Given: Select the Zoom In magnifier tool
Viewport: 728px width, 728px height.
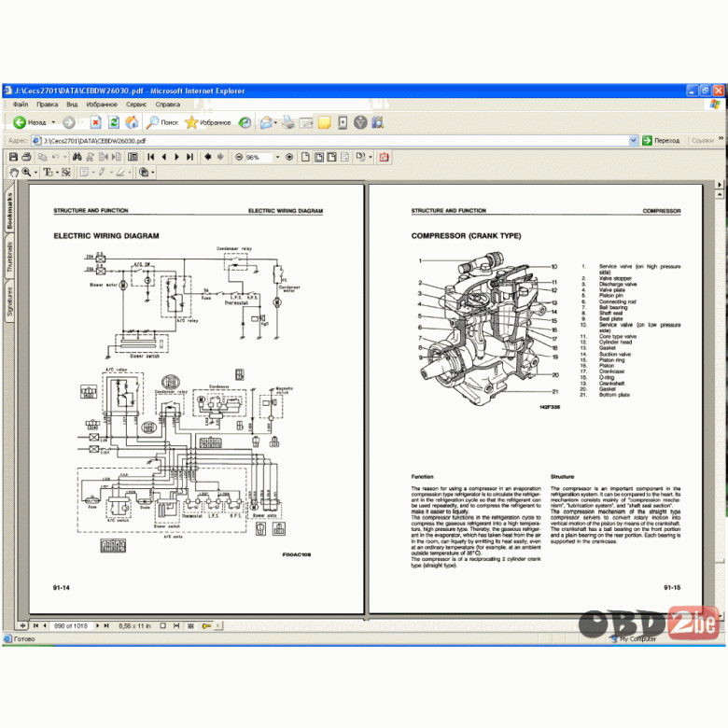Looking at the screenshot, I should coord(26,173).
